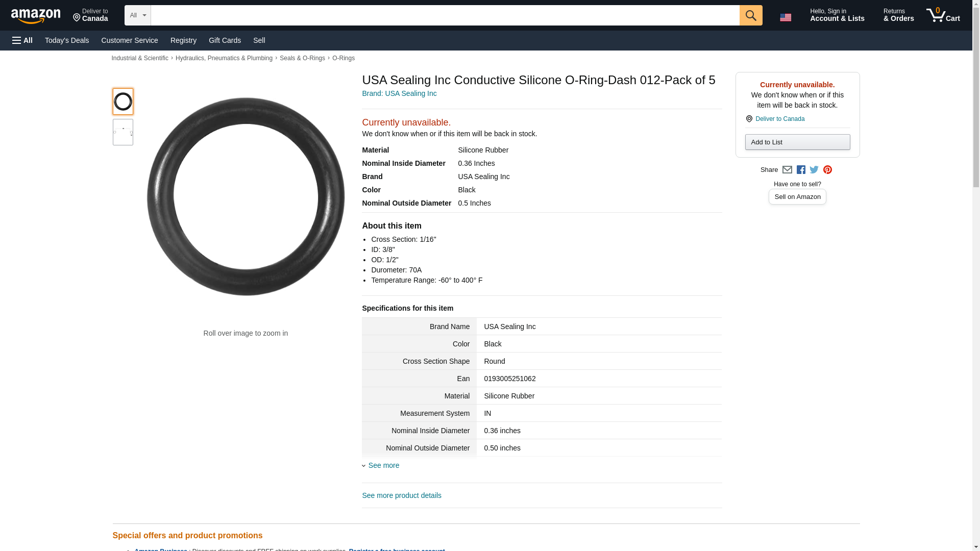This screenshot has height=551, width=980.
Task: Click the US flag language icon
Action: pyautogui.click(x=785, y=17)
